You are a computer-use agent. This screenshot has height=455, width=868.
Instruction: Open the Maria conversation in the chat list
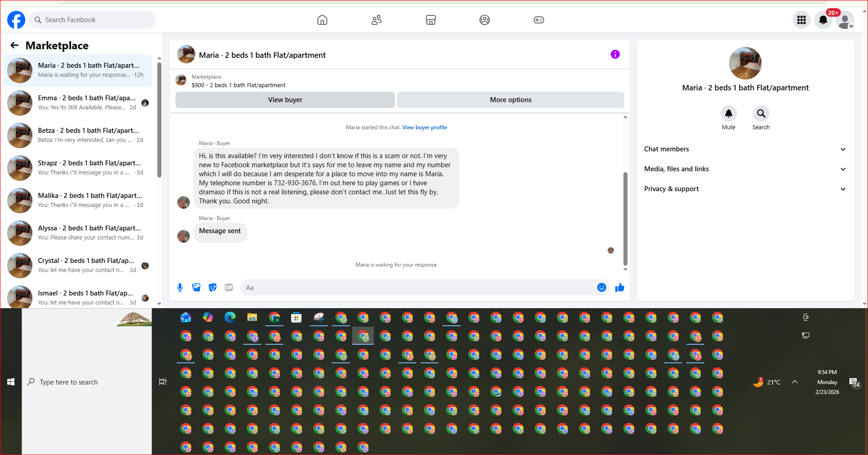tap(78, 70)
